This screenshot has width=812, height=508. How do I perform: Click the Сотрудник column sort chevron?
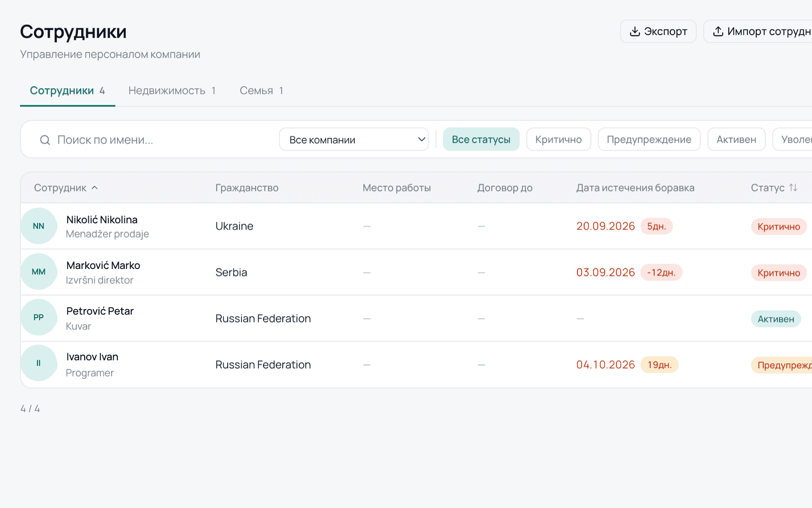[94, 188]
